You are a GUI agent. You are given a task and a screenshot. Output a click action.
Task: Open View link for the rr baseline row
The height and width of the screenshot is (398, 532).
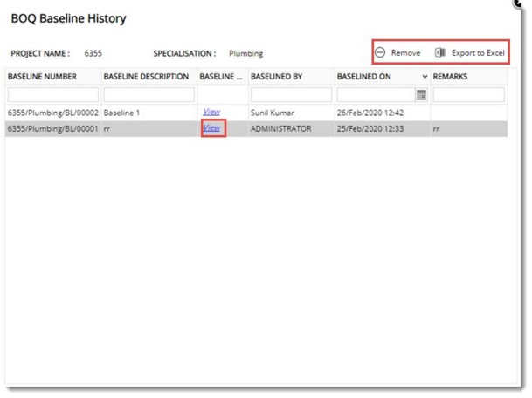click(x=211, y=128)
